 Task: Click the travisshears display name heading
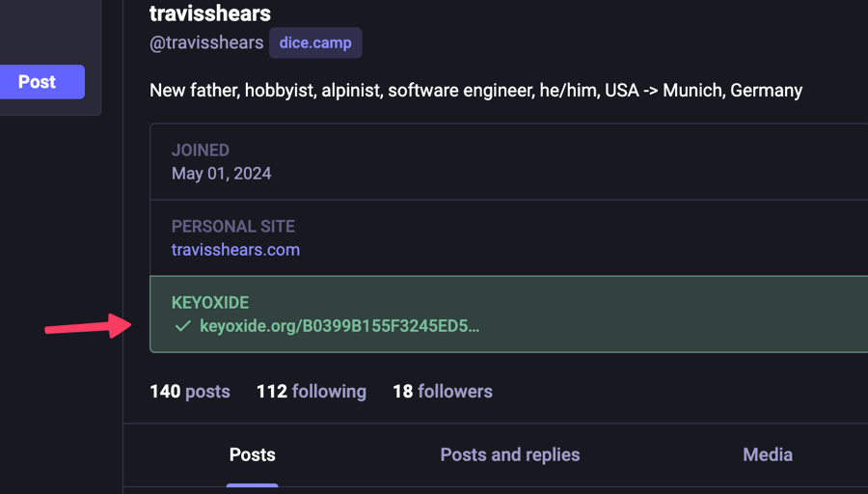210,13
